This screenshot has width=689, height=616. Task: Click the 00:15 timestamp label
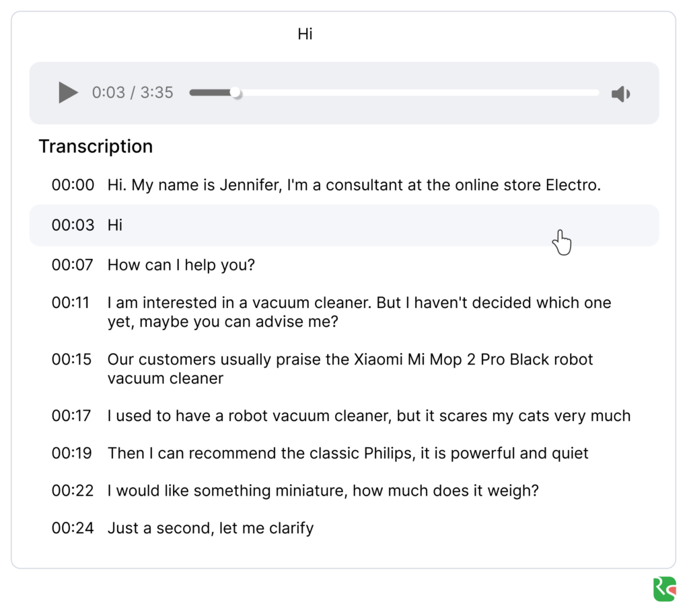73,359
